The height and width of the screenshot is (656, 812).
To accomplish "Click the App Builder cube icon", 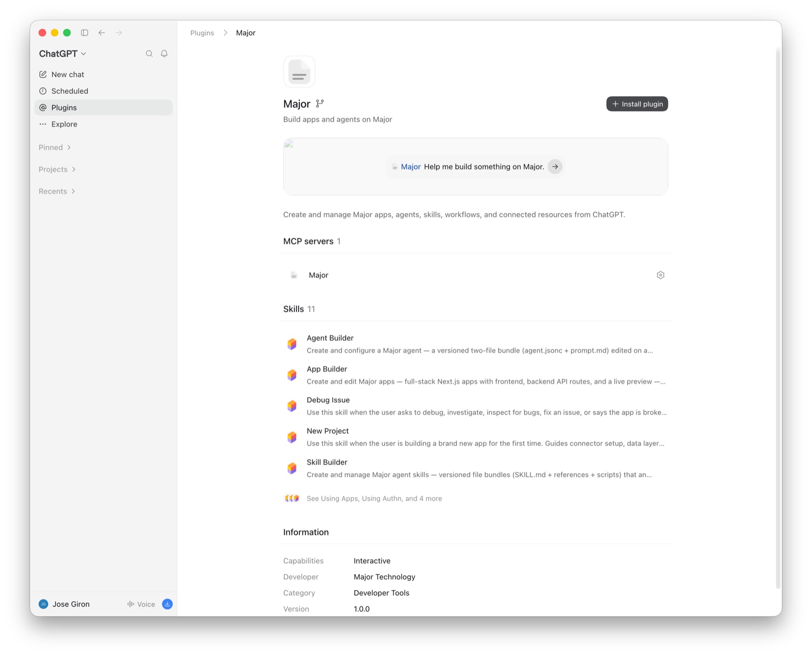I will point(292,375).
